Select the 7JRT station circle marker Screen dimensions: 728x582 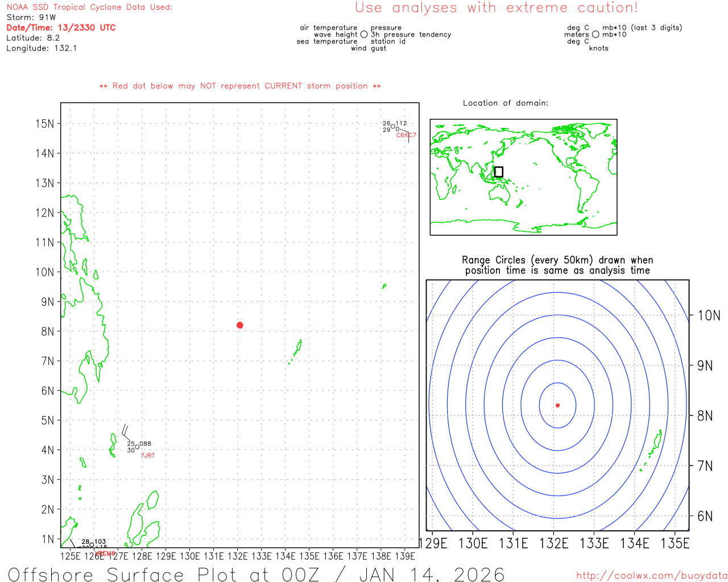[x=137, y=447]
